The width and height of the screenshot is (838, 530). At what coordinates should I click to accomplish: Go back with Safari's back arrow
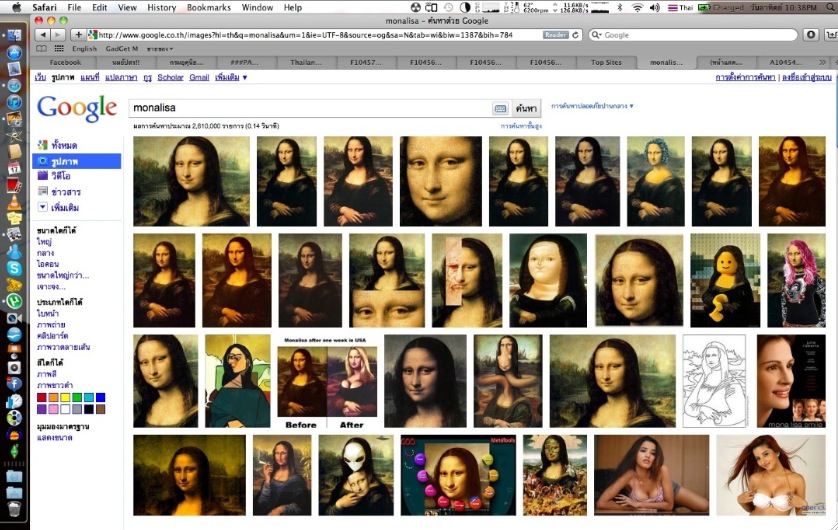pos(43,35)
